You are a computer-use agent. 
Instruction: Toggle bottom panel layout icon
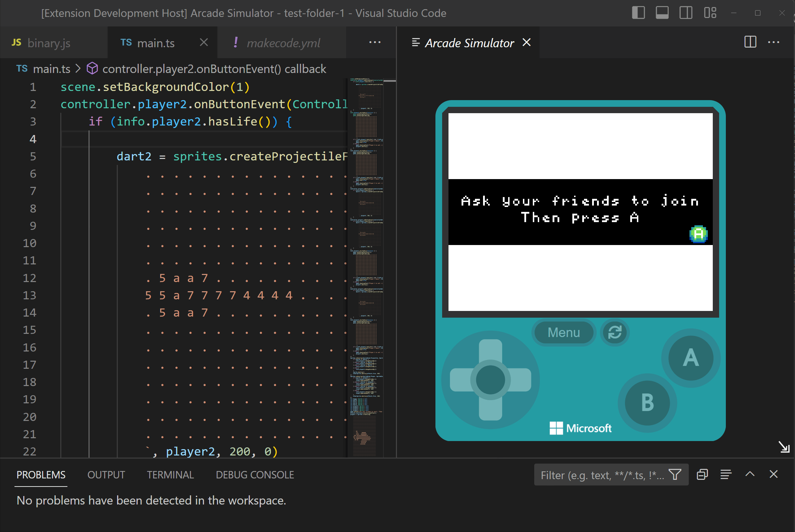click(x=662, y=13)
